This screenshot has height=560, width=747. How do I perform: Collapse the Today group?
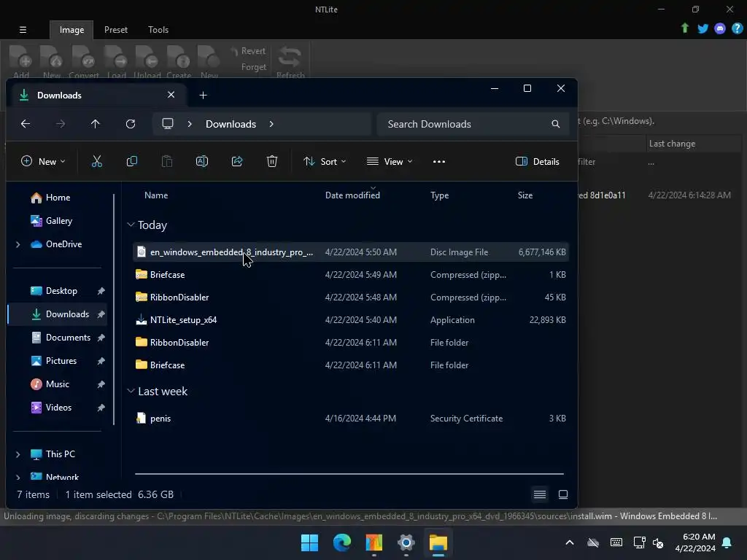pos(131,225)
